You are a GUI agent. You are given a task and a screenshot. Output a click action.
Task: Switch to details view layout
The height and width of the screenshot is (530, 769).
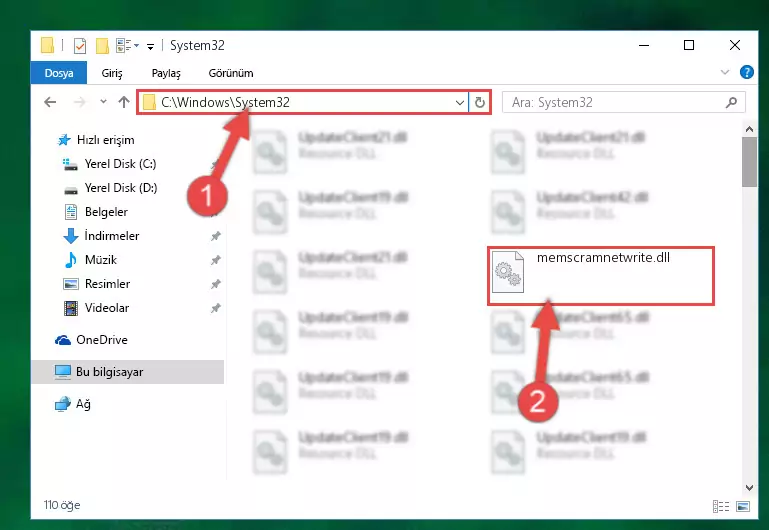pyautogui.click(x=720, y=506)
